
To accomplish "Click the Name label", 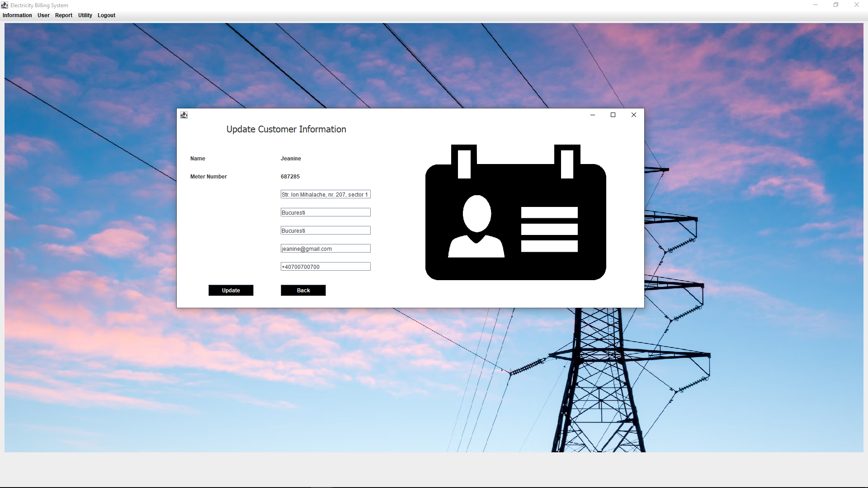I will point(198,159).
